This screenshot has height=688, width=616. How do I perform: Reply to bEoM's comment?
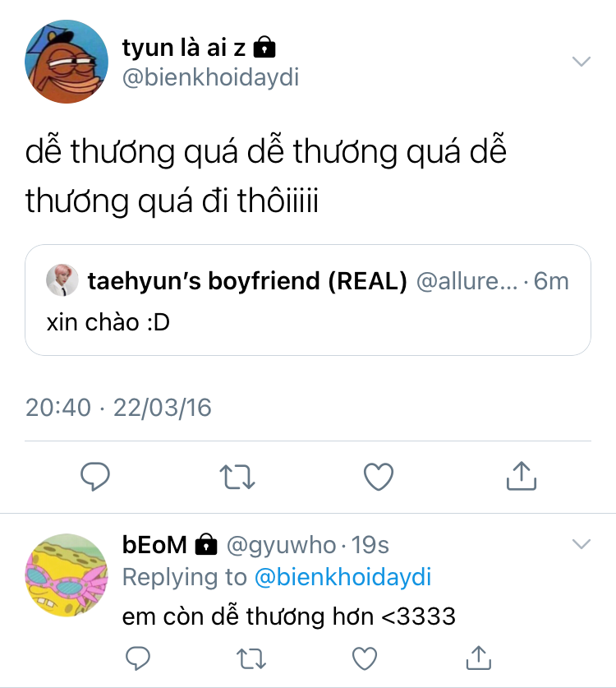tap(138, 658)
